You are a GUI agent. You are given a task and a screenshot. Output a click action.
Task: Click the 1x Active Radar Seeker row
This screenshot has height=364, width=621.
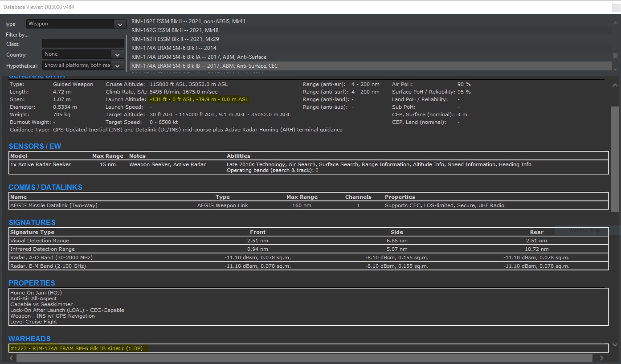click(309, 167)
